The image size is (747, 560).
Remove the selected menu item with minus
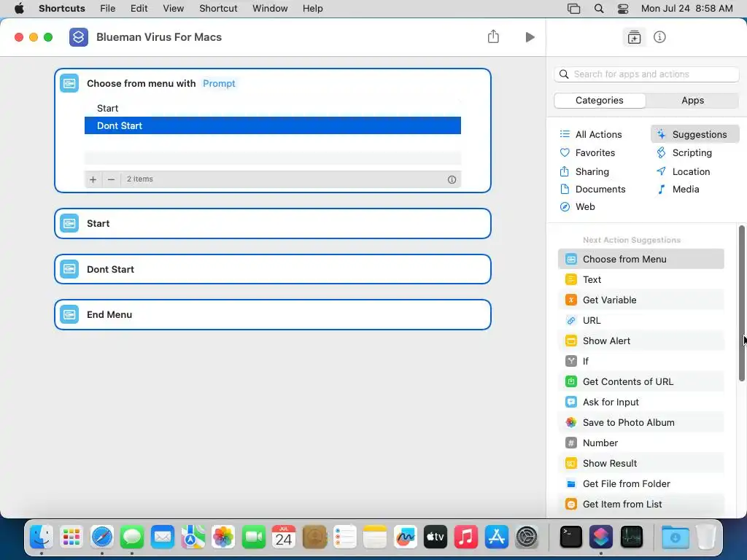coord(111,179)
